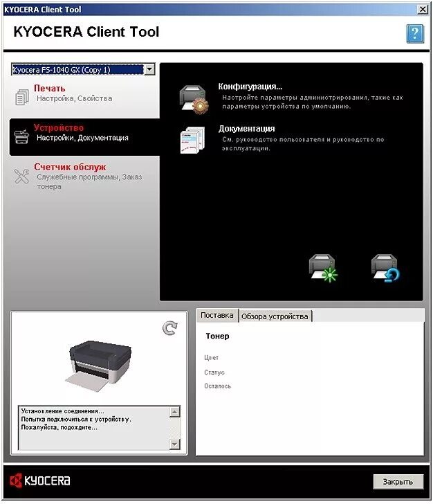433x504 pixels.
Task: Click the Цвет label
Action: coord(211,357)
